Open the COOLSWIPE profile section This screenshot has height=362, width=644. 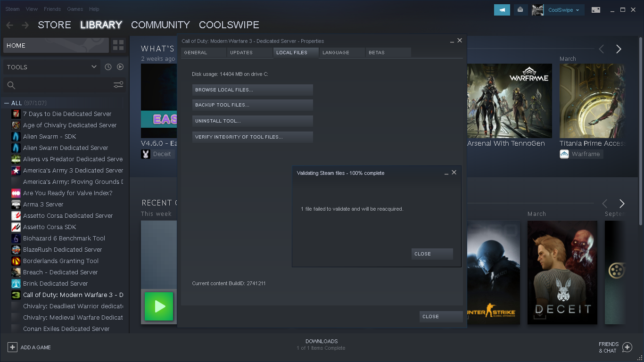[229, 25]
